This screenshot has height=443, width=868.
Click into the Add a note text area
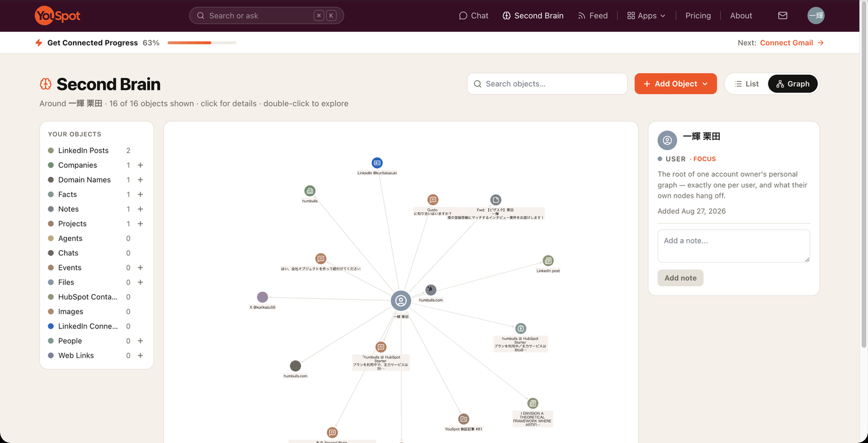point(734,246)
